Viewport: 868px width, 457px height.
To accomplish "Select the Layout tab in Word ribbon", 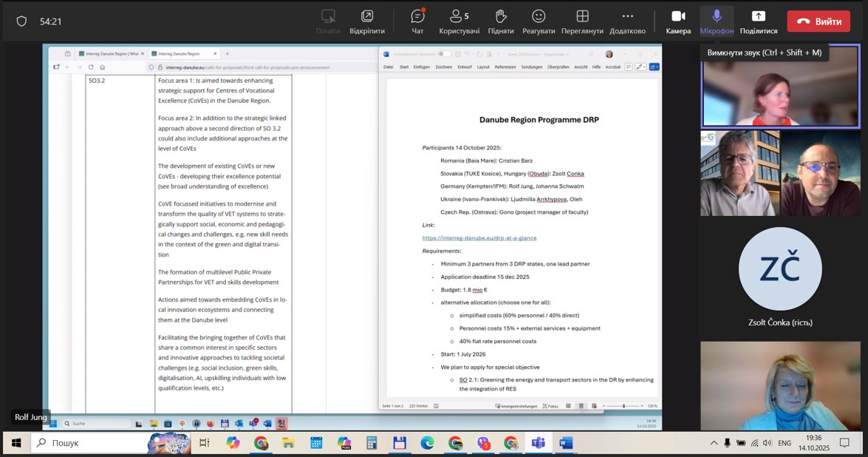I will tap(483, 67).
